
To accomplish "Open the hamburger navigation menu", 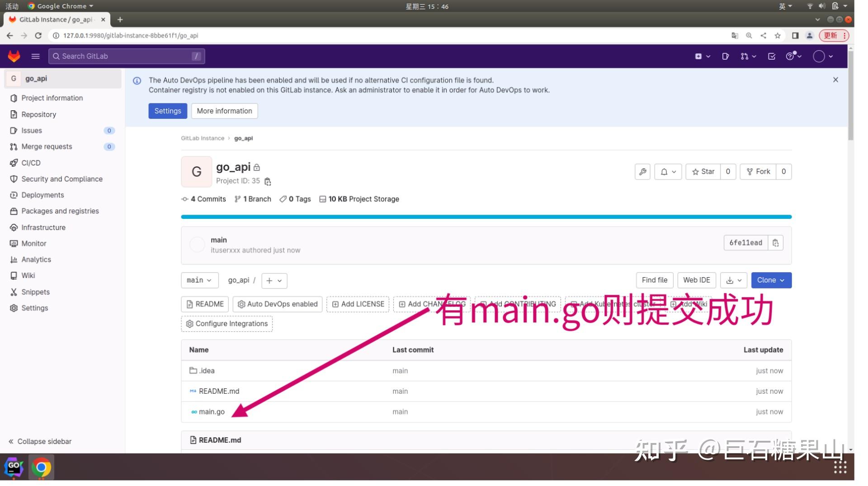I will [35, 56].
